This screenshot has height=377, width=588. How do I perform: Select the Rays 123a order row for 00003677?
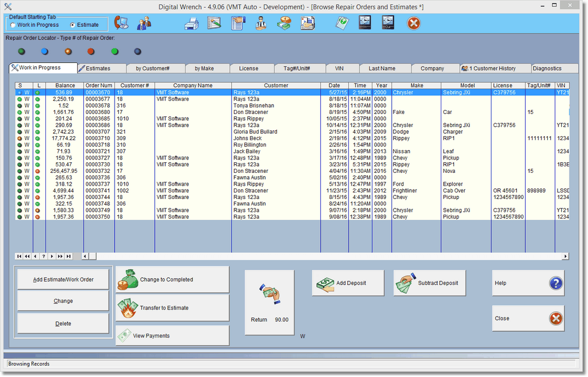175,99
